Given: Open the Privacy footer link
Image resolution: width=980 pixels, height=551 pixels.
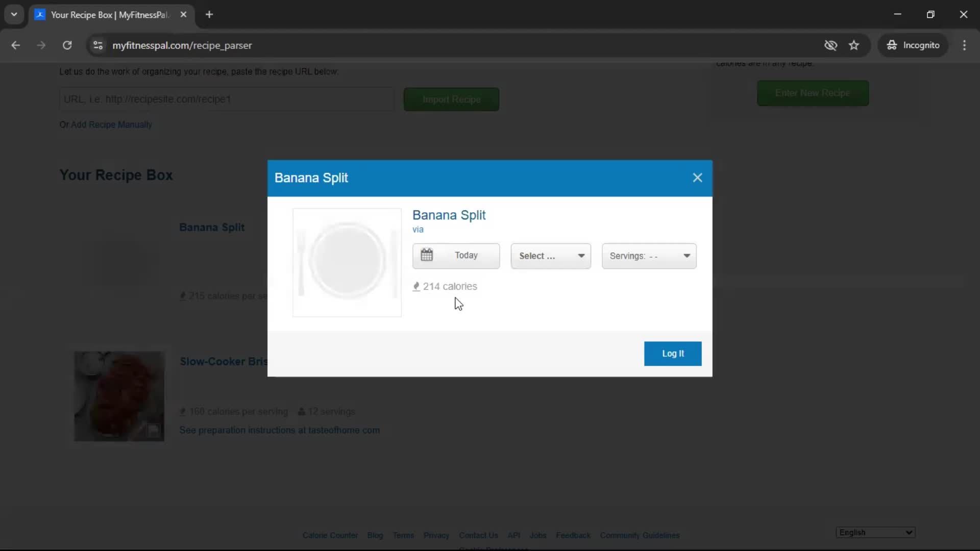Looking at the screenshot, I should tap(436, 535).
